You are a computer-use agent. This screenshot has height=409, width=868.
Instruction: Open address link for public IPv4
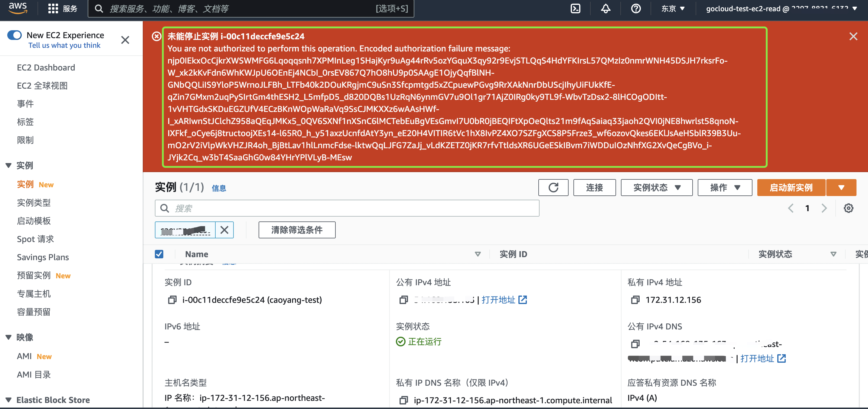click(504, 300)
